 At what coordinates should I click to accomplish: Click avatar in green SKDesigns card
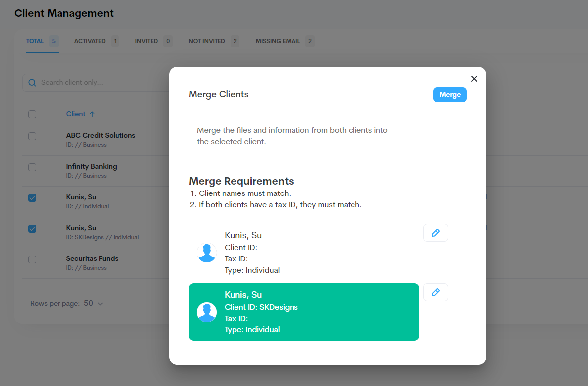coord(207,312)
